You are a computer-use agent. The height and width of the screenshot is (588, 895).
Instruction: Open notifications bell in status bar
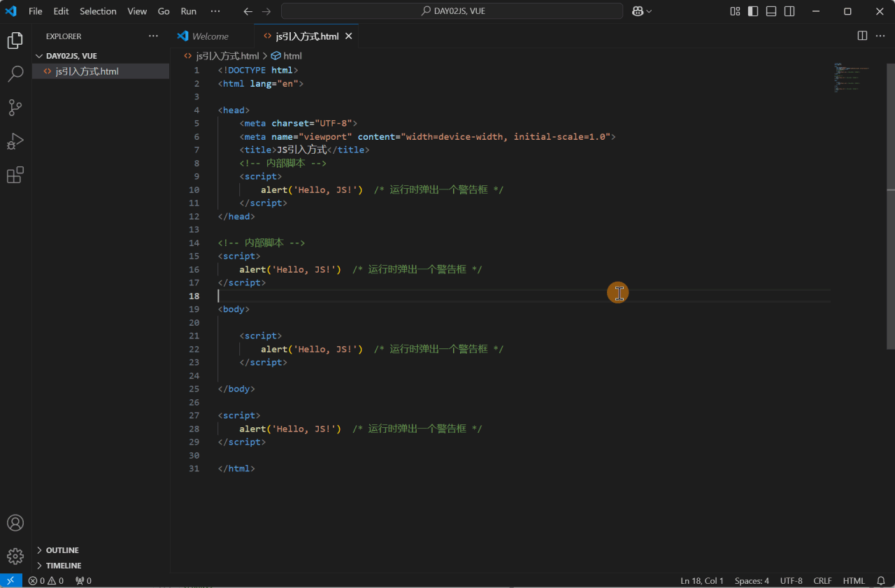881,581
